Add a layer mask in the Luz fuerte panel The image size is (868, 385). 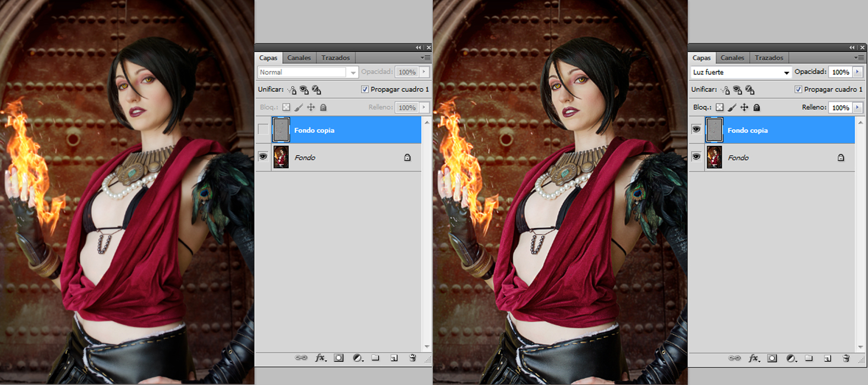772,358
